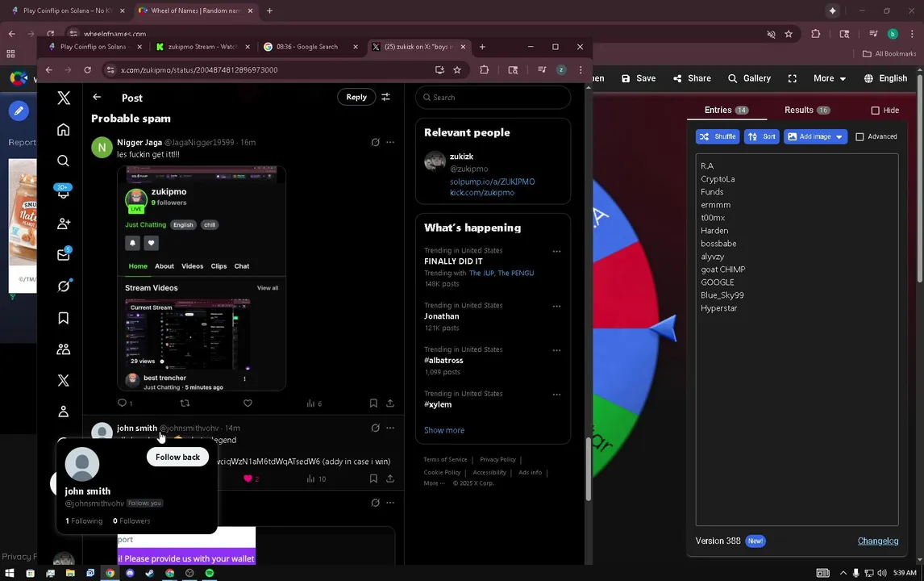The width and height of the screenshot is (924, 581).
Task: Ask Grok about john smith's reply
Action: (x=376, y=428)
